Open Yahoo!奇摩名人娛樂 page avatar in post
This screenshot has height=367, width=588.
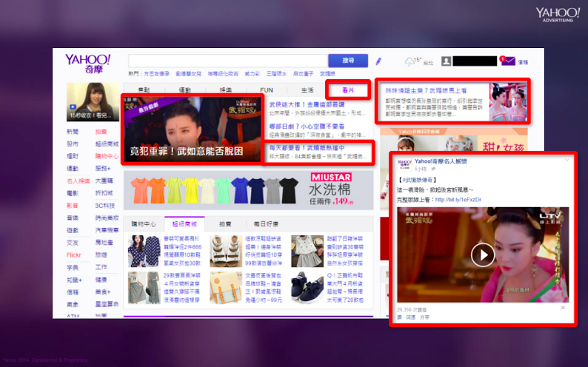coord(404,165)
